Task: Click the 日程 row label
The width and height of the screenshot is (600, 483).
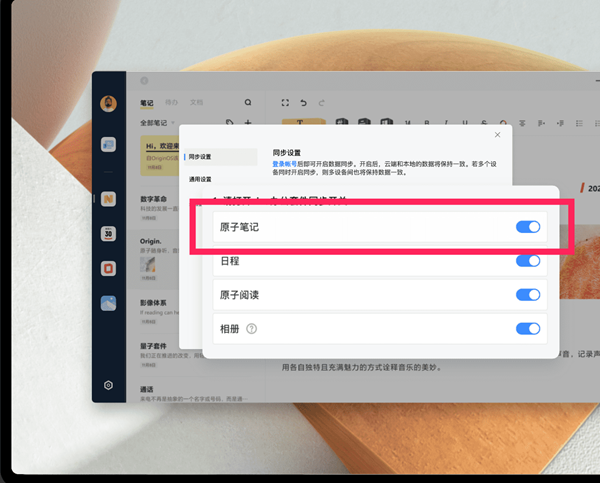Action: 230,261
